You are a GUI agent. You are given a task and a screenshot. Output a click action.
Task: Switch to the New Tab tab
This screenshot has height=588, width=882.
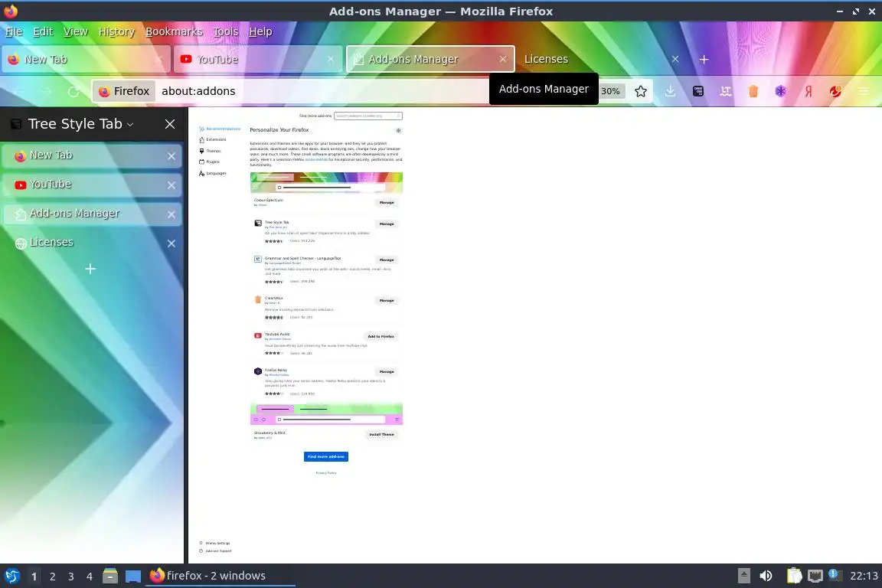point(86,59)
